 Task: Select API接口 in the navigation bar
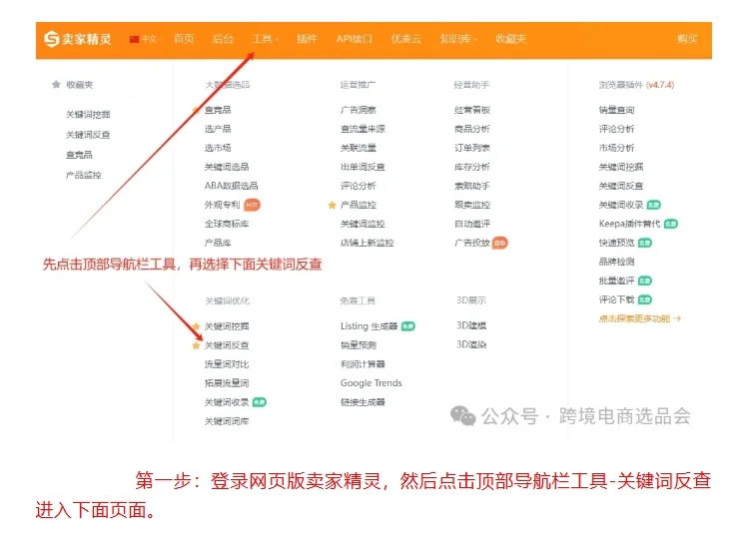tap(354, 39)
